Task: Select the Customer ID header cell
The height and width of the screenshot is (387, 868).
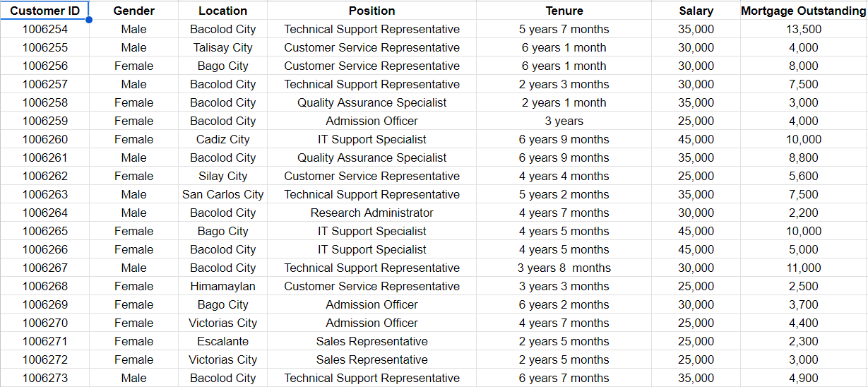Action: pos(44,11)
